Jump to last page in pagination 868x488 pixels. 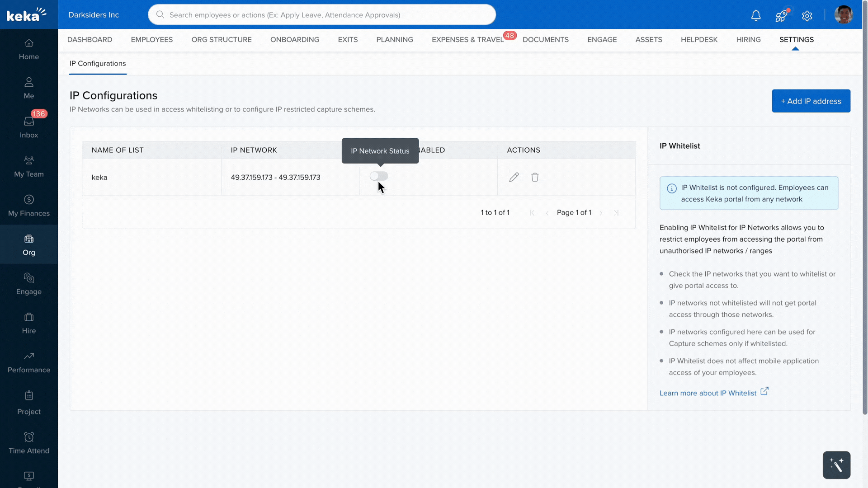[616, 213]
